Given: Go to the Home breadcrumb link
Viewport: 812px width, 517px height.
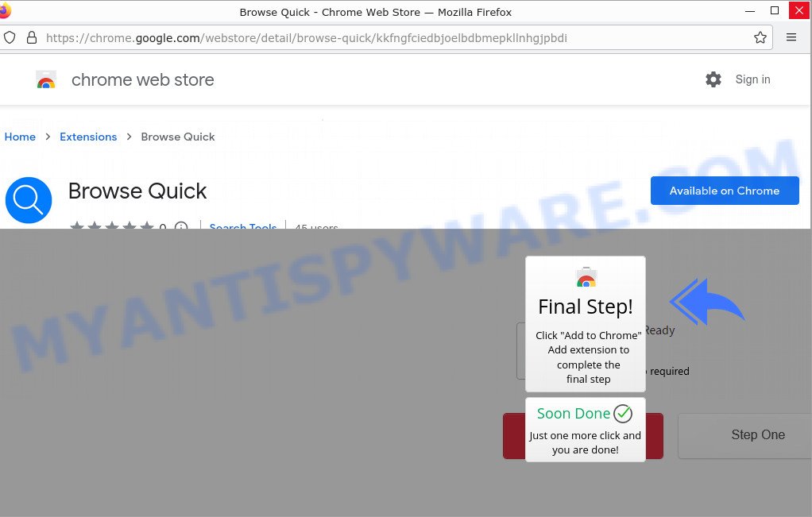Looking at the screenshot, I should point(20,137).
